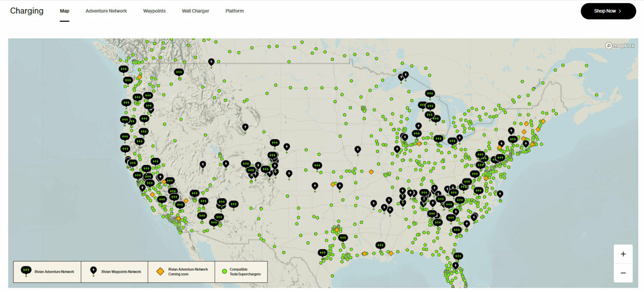Open the Wall Charger tab

(x=195, y=11)
